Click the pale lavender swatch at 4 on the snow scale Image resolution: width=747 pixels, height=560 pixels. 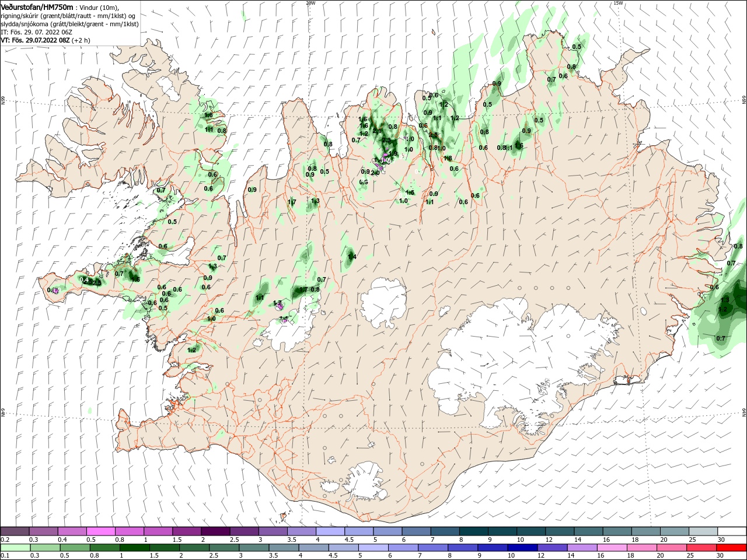[x=330, y=531]
